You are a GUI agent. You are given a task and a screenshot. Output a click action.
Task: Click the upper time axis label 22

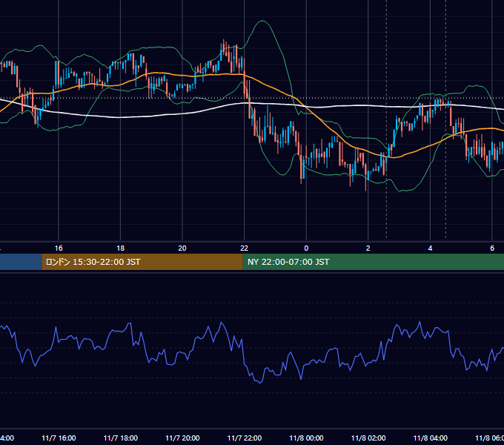pyautogui.click(x=245, y=248)
